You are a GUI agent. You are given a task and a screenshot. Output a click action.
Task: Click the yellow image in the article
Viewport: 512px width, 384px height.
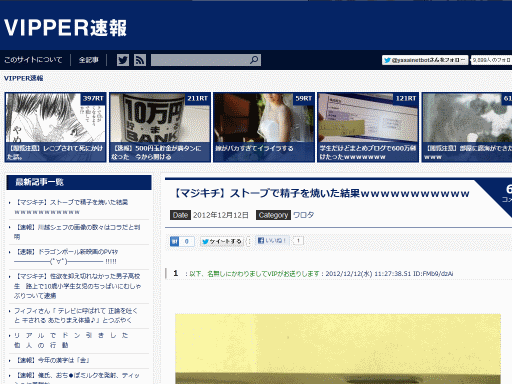click(338, 349)
